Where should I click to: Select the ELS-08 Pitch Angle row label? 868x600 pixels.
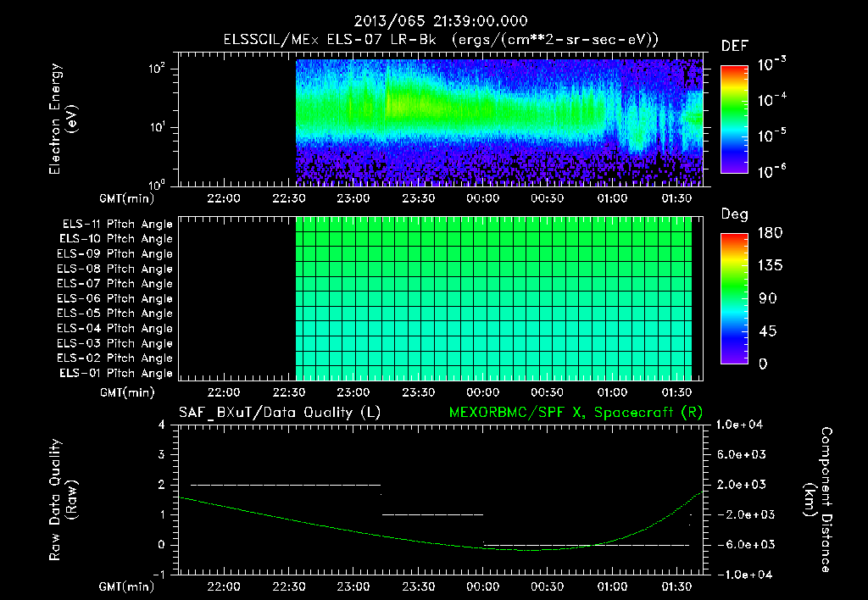(114, 269)
